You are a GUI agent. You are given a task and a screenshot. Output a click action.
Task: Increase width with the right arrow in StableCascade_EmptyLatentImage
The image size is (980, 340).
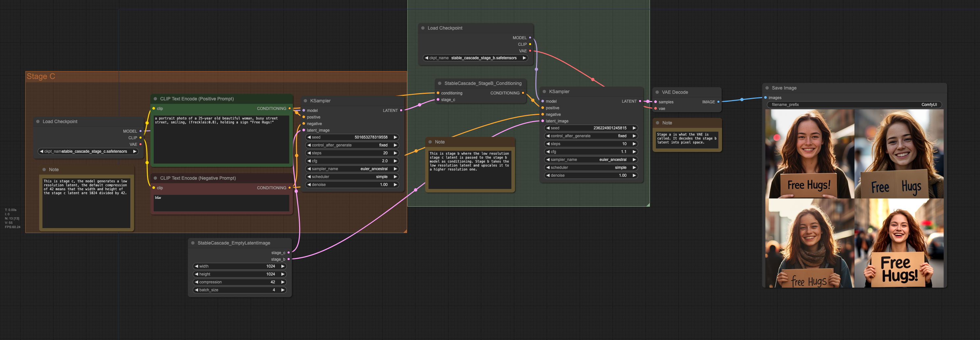pyautogui.click(x=283, y=266)
